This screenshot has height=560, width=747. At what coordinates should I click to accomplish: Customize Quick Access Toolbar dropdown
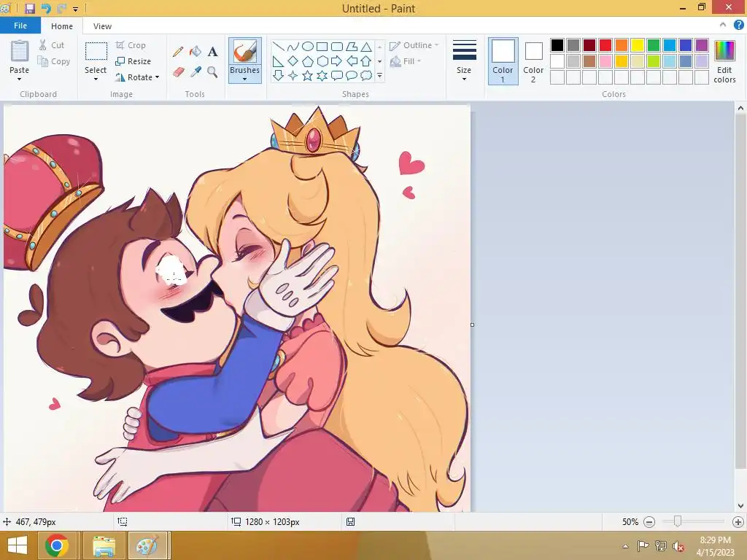coord(75,9)
